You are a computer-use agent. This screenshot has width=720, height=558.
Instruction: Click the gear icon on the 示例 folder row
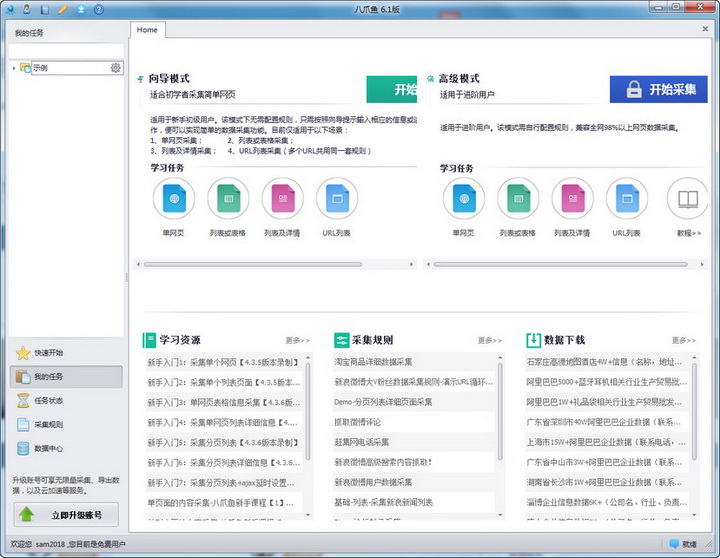[x=116, y=68]
